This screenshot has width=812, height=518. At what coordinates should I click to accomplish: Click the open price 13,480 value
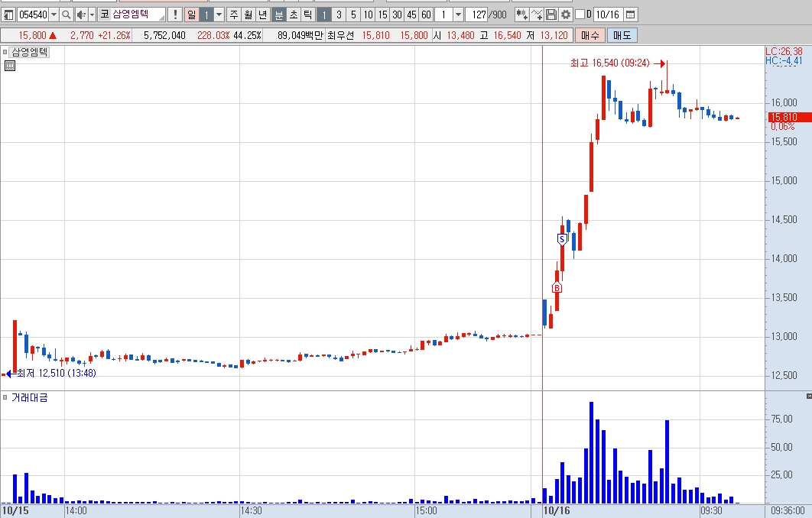pos(460,35)
